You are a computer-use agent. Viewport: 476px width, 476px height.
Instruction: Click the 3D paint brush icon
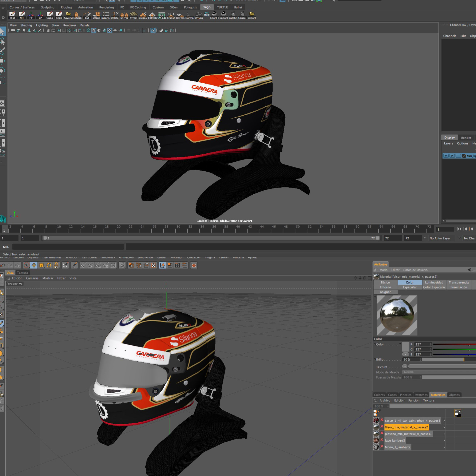tap(74, 265)
